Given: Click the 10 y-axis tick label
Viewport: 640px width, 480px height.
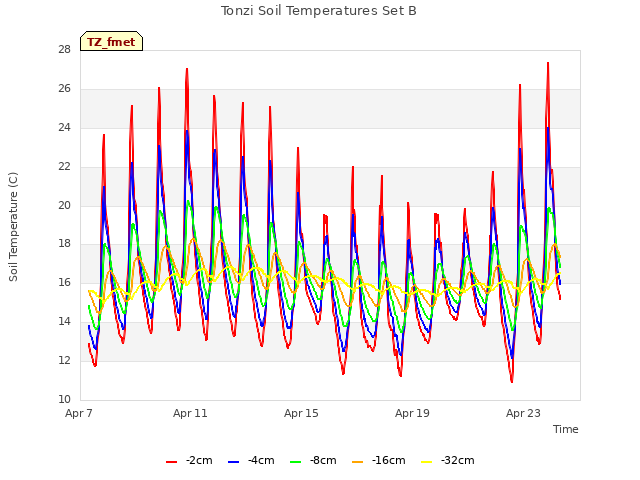Looking at the screenshot, I should tap(64, 399).
